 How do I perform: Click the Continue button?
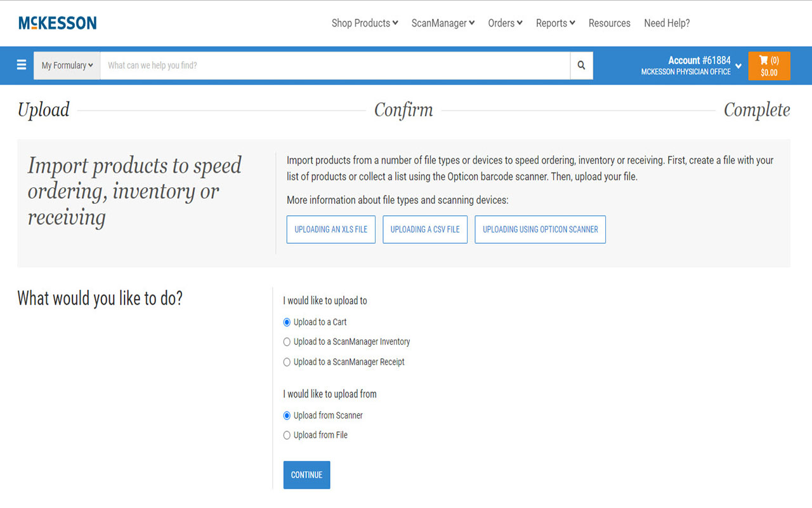306,474
